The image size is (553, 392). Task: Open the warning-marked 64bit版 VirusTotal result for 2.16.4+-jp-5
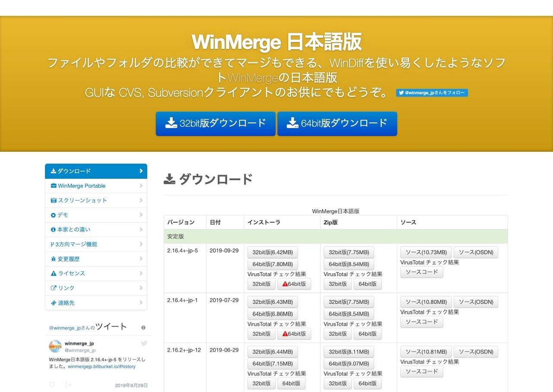coord(294,284)
